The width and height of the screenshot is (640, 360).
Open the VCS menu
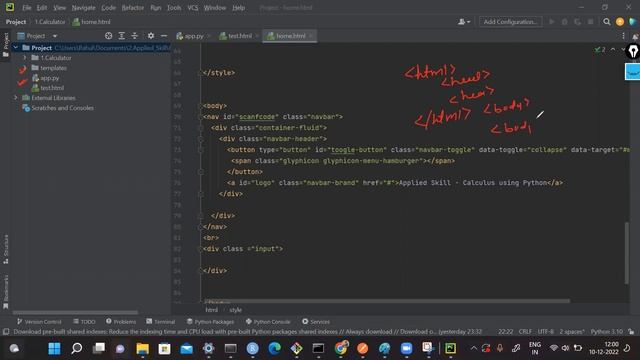click(193, 7)
